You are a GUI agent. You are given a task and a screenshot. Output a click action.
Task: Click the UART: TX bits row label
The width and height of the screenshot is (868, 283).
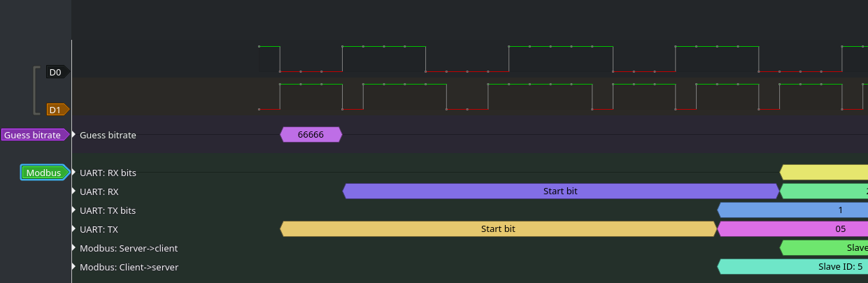[108, 210]
